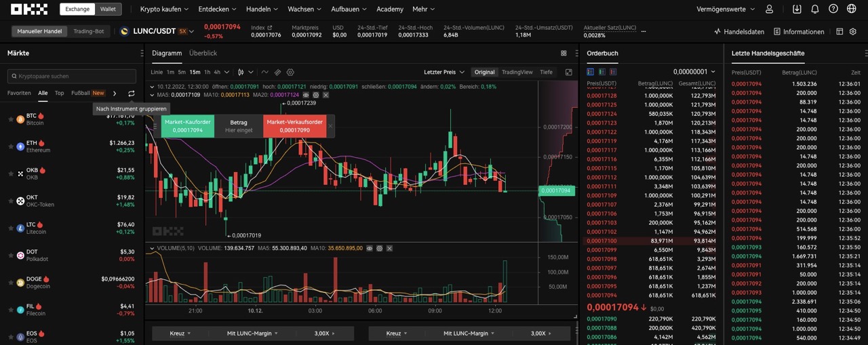868x345 pixels.
Task: Switch chart to Tiefe view
Action: [x=546, y=72]
